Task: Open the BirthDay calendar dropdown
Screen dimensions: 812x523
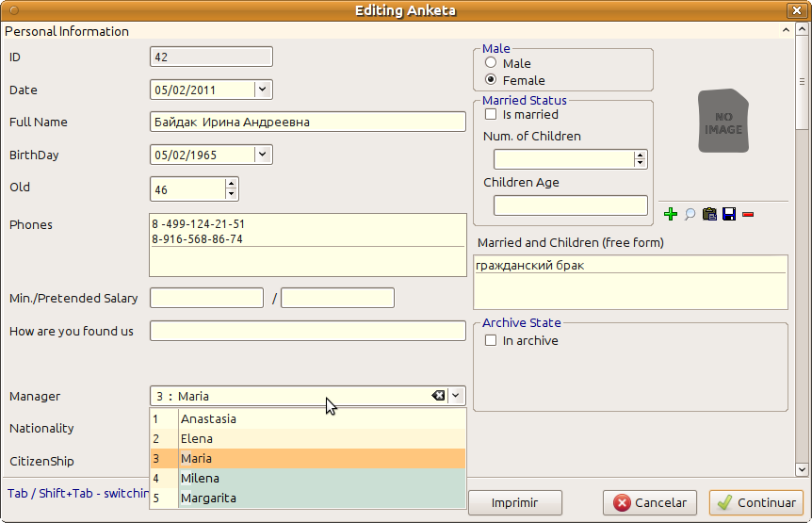Action: [x=263, y=155]
